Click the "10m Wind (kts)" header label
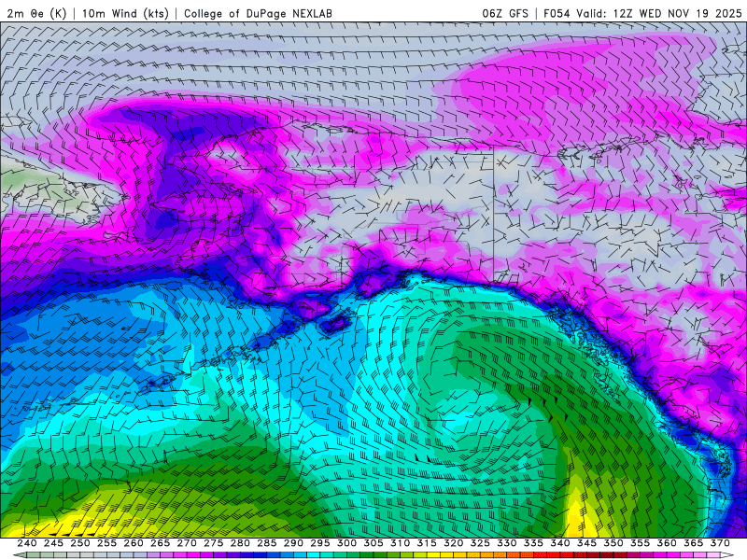This screenshot has width=747, height=560. point(126,13)
